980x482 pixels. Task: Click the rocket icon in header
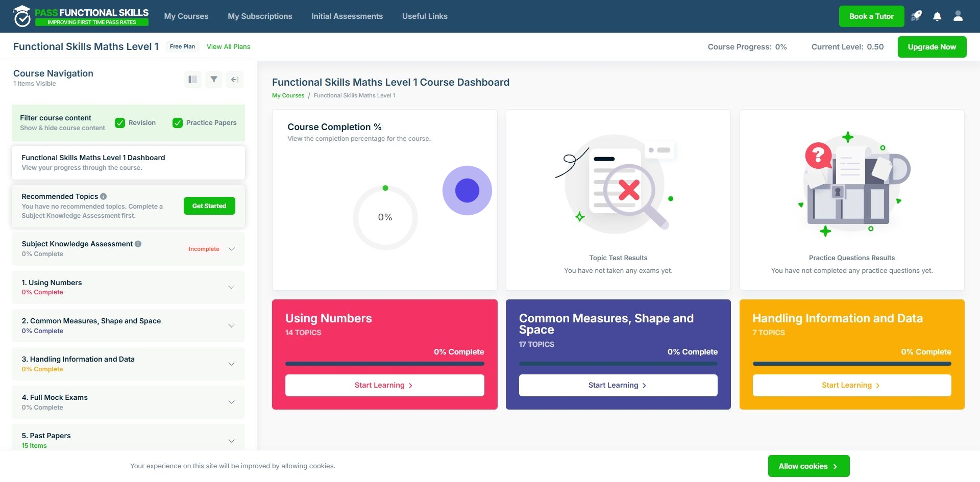[x=916, y=16]
